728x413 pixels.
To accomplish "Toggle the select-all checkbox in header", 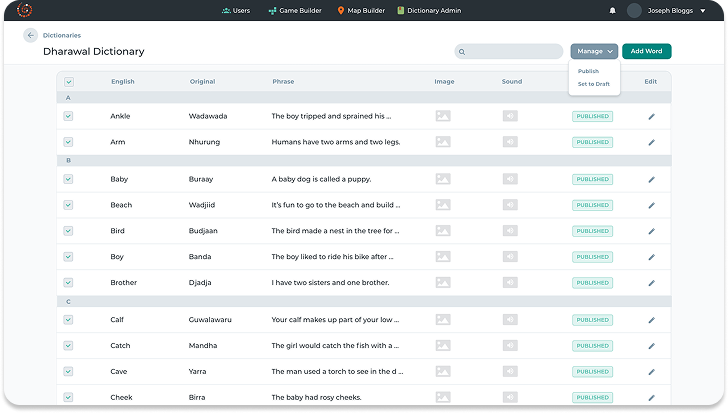I will [69, 82].
